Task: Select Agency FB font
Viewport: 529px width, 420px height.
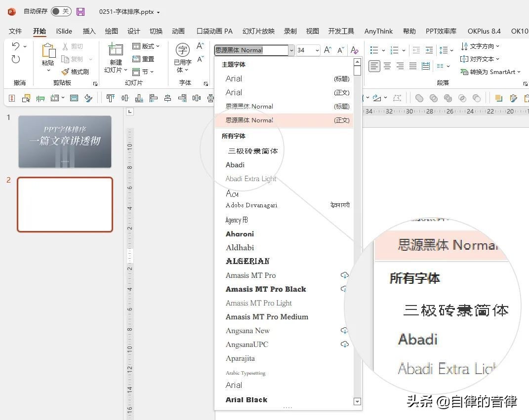Action: pos(284,220)
